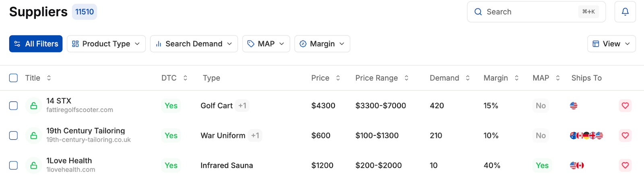Sort by Price column arrows
The image size is (644, 175).
click(338, 78)
